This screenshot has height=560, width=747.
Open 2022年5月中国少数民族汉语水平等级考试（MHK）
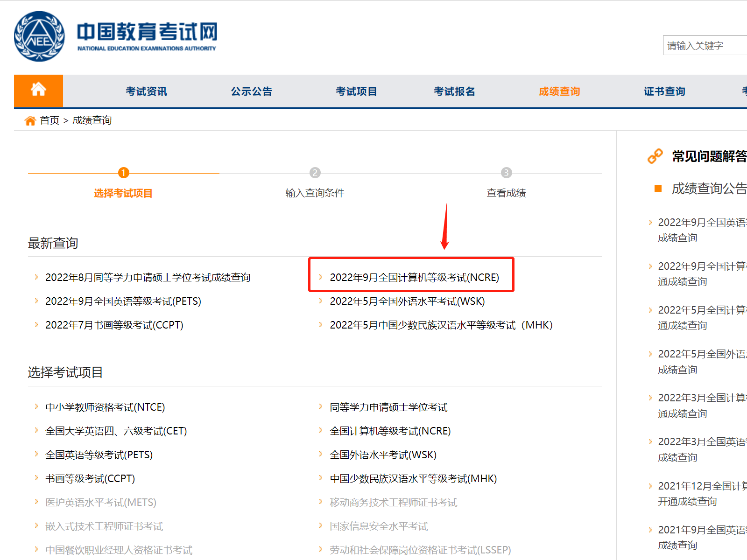pyautogui.click(x=442, y=325)
